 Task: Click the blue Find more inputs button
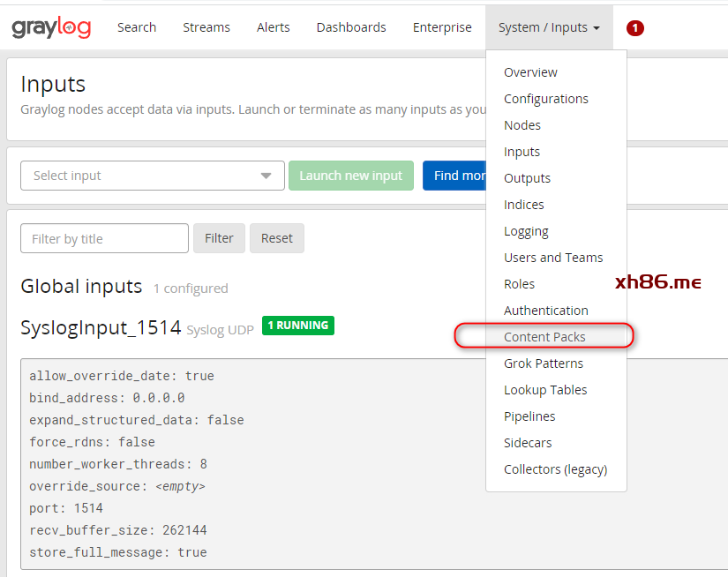(x=454, y=176)
